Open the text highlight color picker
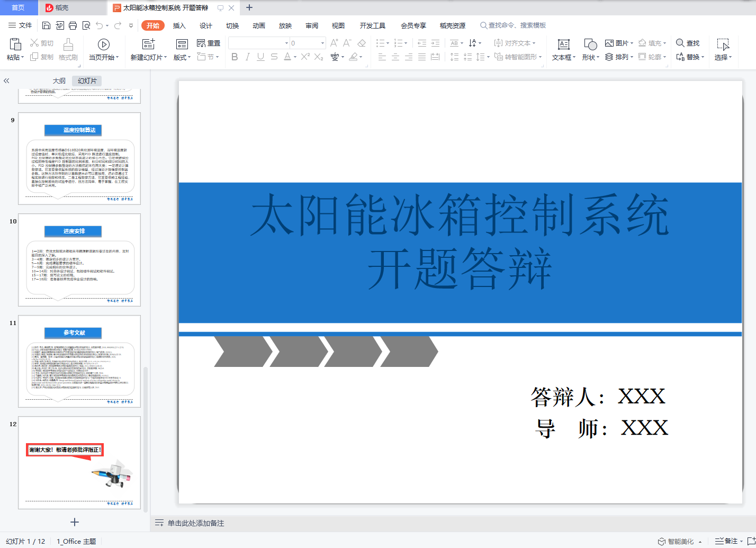The height and width of the screenshot is (548, 756). point(356,57)
